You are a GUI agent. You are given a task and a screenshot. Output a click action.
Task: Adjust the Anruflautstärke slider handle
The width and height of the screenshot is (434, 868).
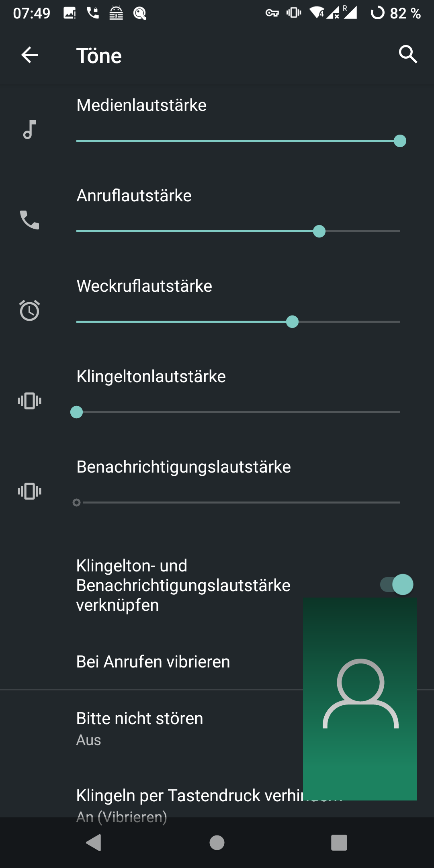319,231
